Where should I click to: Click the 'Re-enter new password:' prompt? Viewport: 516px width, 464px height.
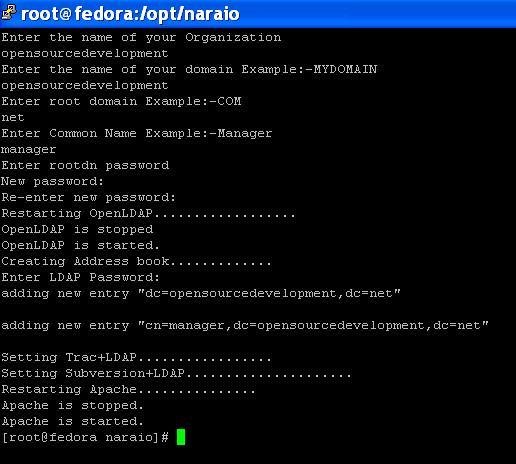pyautogui.click(x=89, y=198)
